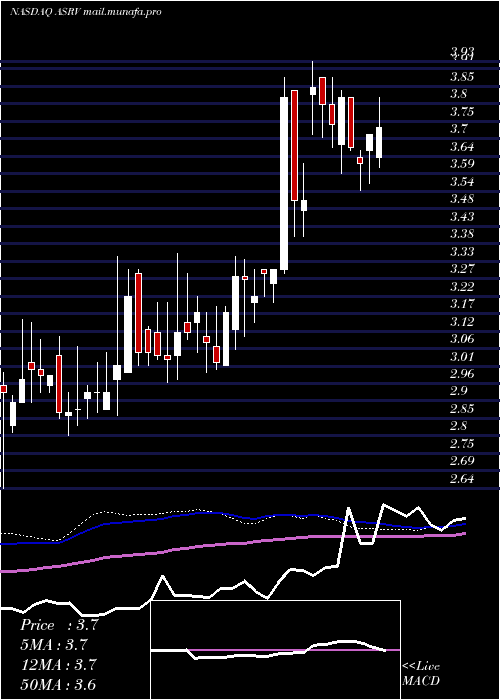Viewport: 500px width, 700px height.
Task: Click the Price : 3.7 readout
Action: 59,625
